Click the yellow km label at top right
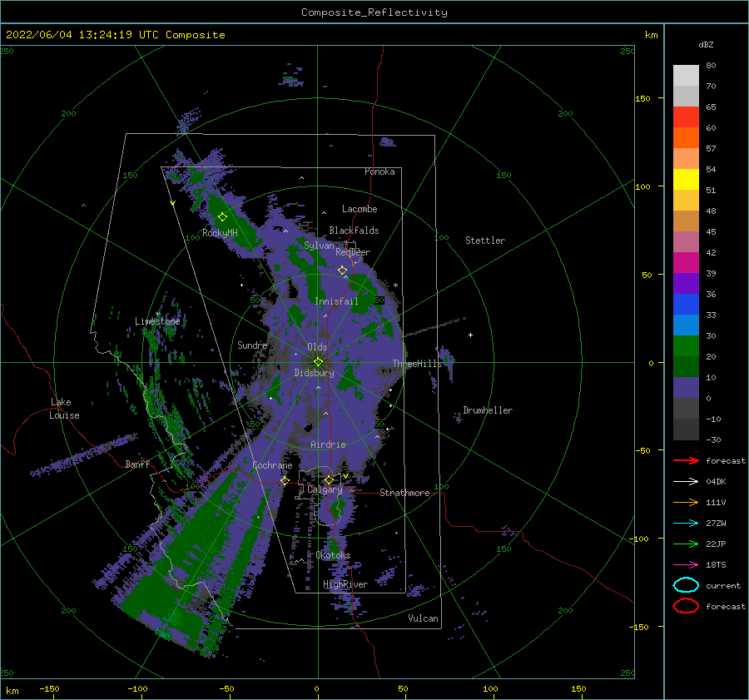This screenshot has width=749, height=700. pos(651,35)
